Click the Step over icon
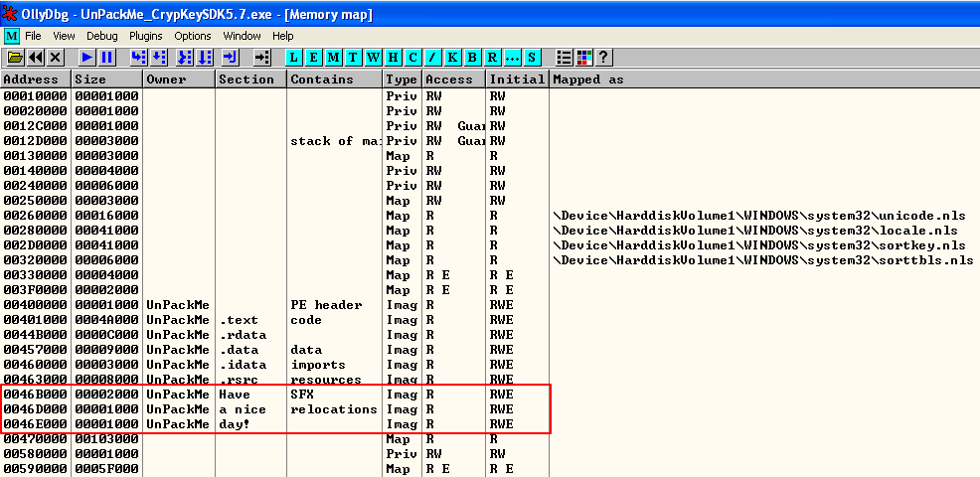This screenshot has height=477, width=980. (159, 58)
